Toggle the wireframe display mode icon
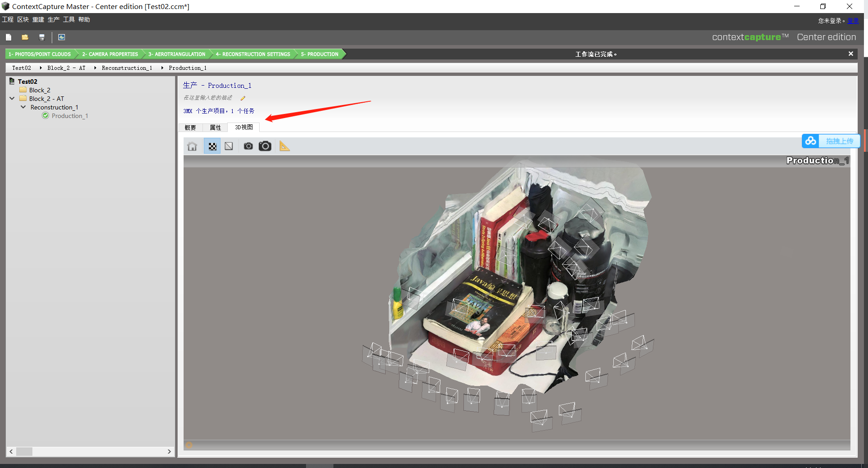868x468 pixels. click(229, 146)
